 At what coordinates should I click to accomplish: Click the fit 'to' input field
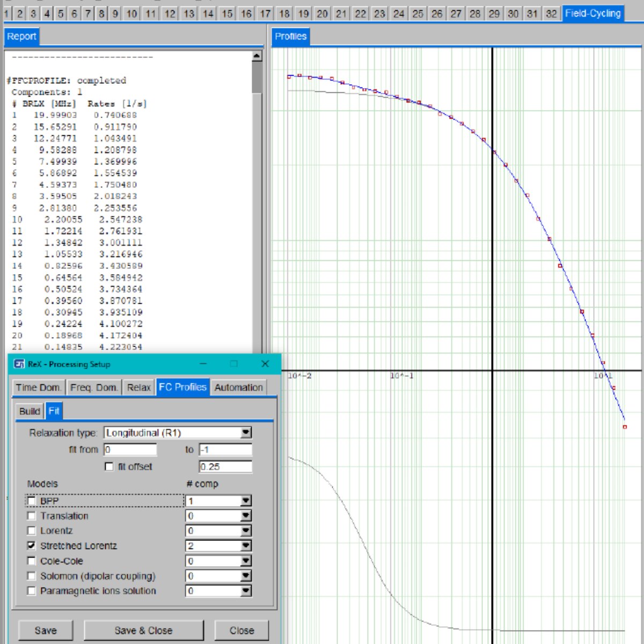click(225, 450)
